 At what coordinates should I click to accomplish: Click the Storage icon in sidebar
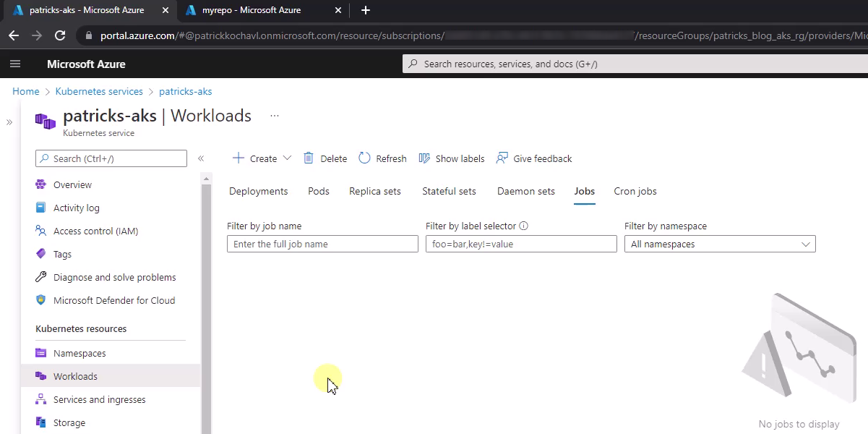40,422
